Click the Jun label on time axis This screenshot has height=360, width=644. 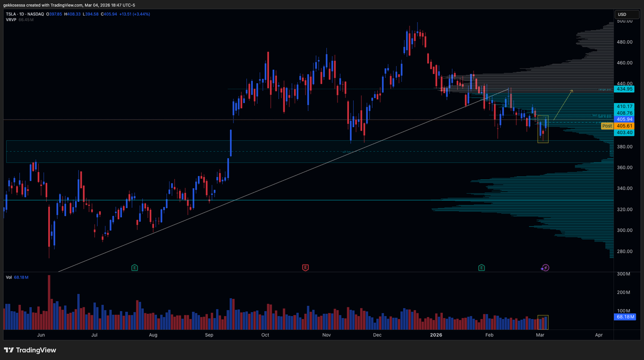click(41, 335)
